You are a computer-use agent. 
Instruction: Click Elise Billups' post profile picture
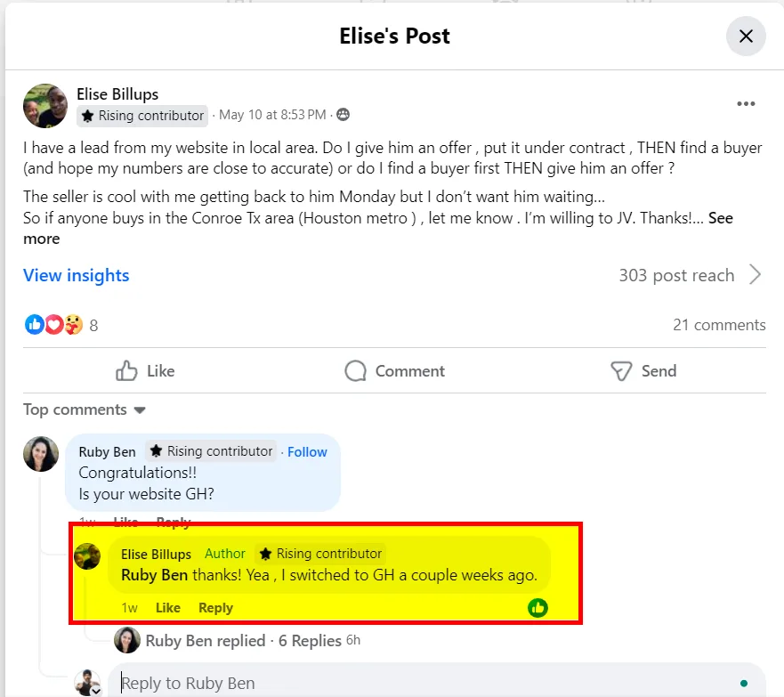point(45,107)
